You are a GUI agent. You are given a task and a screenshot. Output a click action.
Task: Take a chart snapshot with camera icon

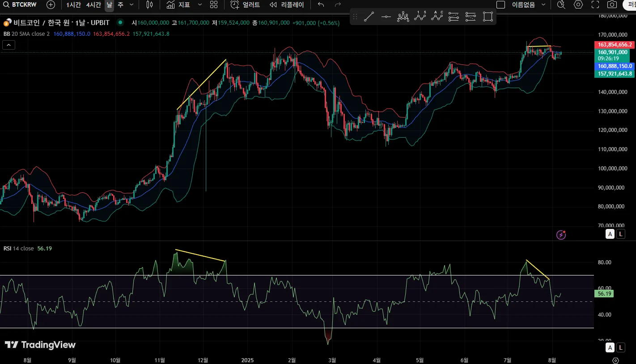tap(612, 5)
